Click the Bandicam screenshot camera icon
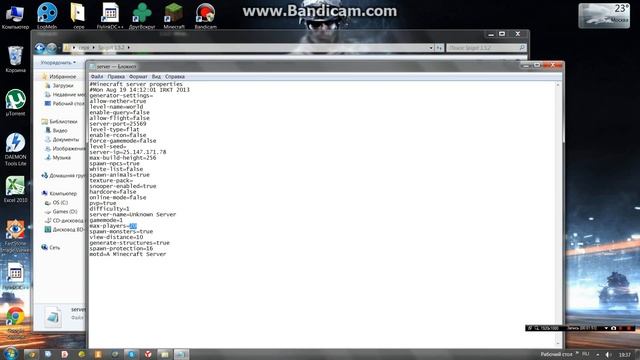Viewport: 640px width, 360px height. [x=613, y=328]
